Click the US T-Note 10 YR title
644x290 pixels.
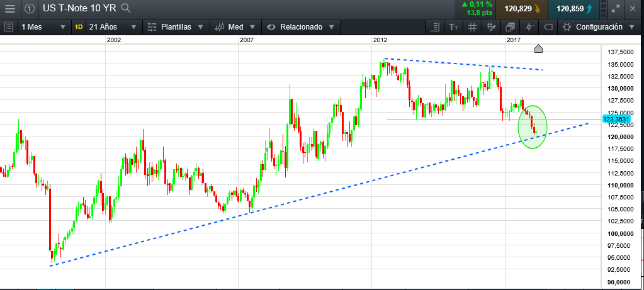80,8
